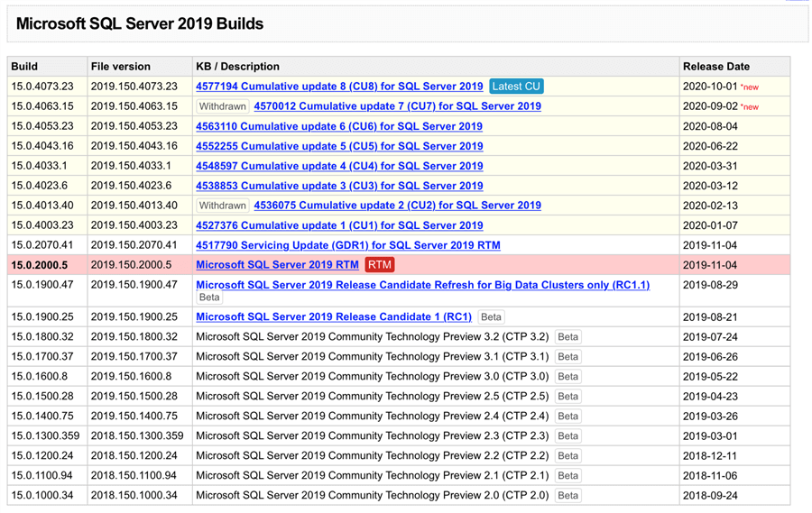The height and width of the screenshot is (513, 812).
Task: Follow the Microsoft SQL Server 2019 RTM link
Action: point(277,265)
